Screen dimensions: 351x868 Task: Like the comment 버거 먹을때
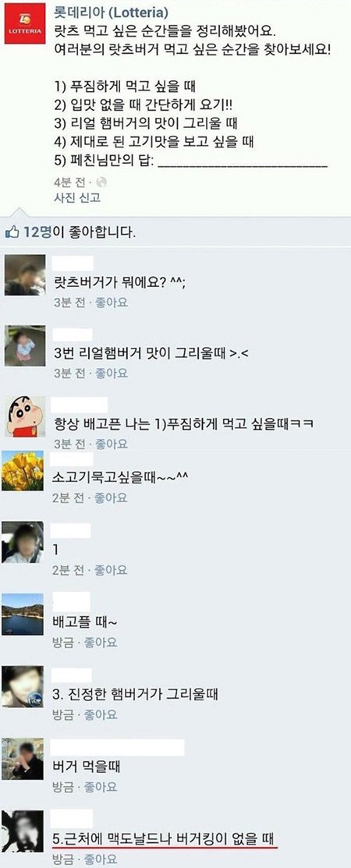(101, 787)
